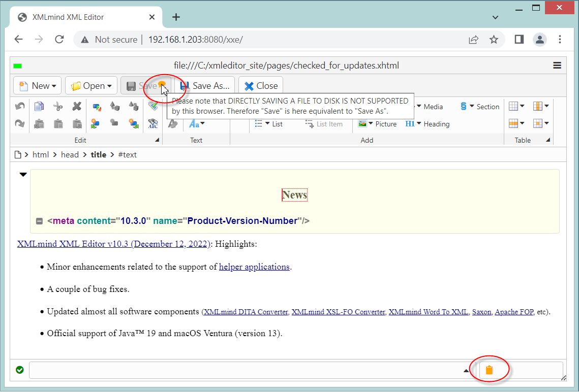Click the insert-before icon with star and green arrow
This screenshot has width=579, height=392.
95,123
